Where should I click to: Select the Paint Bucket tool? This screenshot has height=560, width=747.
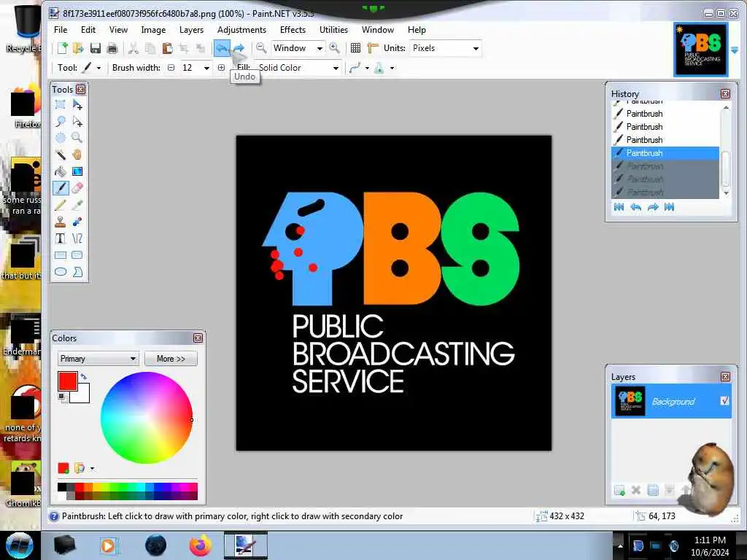(61, 171)
